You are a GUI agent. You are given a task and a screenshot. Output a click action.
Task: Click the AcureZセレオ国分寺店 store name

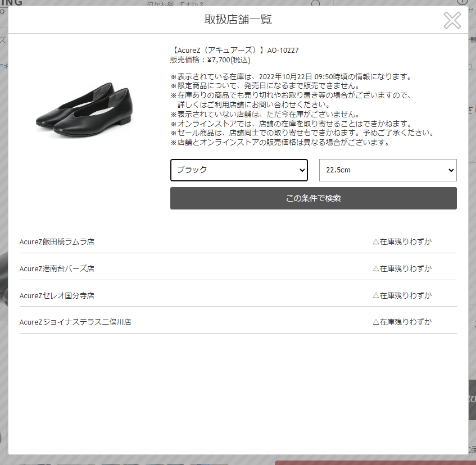click(x=57, y=295)
